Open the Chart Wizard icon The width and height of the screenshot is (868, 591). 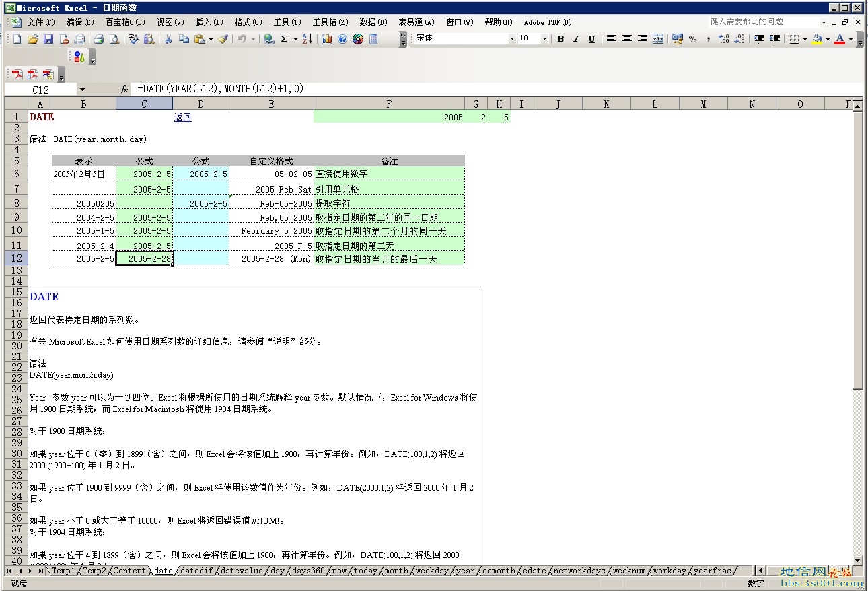327,39
